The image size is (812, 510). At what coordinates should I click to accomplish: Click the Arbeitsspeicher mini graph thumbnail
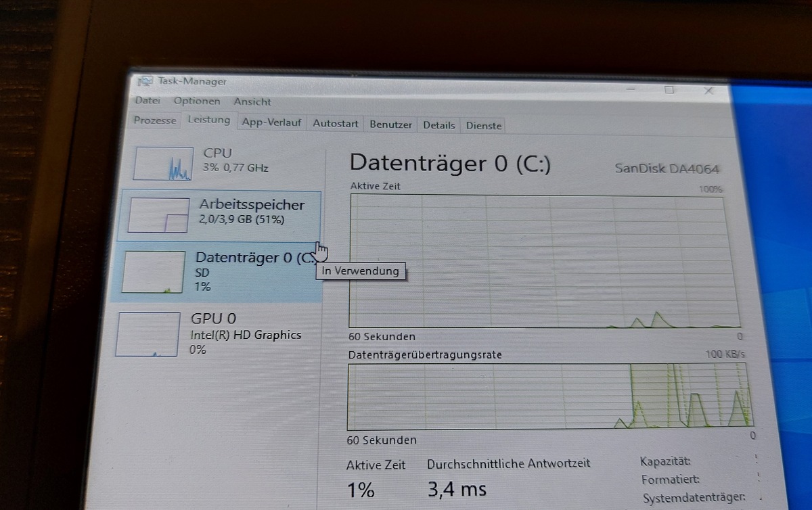158,216
